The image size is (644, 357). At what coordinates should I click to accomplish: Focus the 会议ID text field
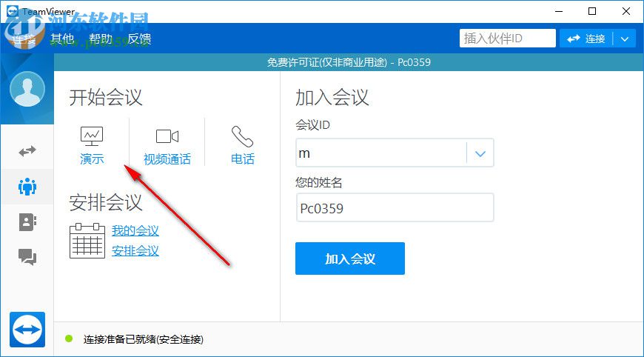click(381, 153)
